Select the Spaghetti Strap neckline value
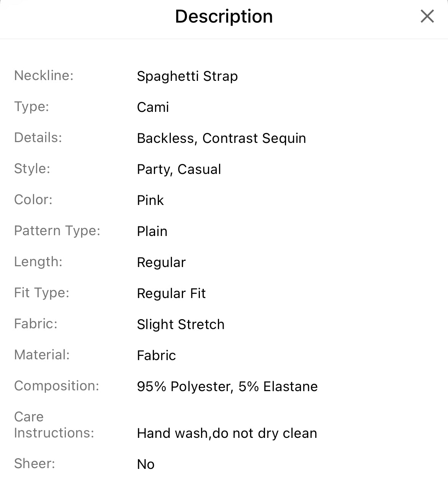 pos(187,76)
